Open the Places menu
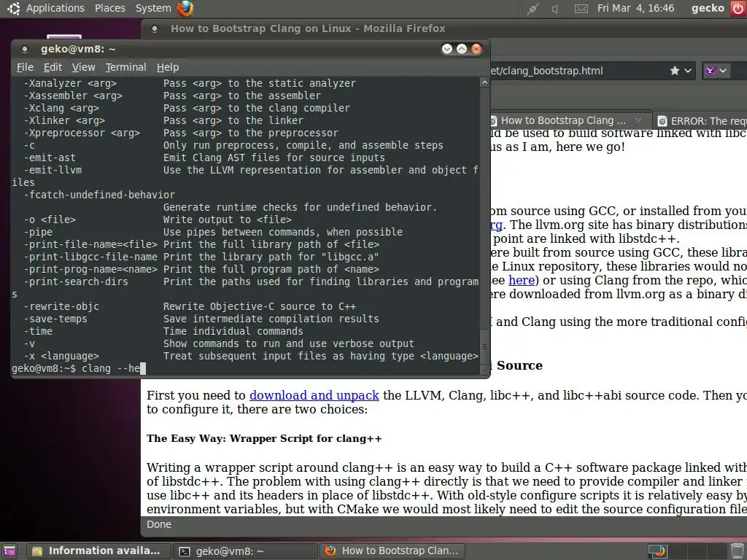Viewport: 747px width, 560px height. (x=109, y=8)
